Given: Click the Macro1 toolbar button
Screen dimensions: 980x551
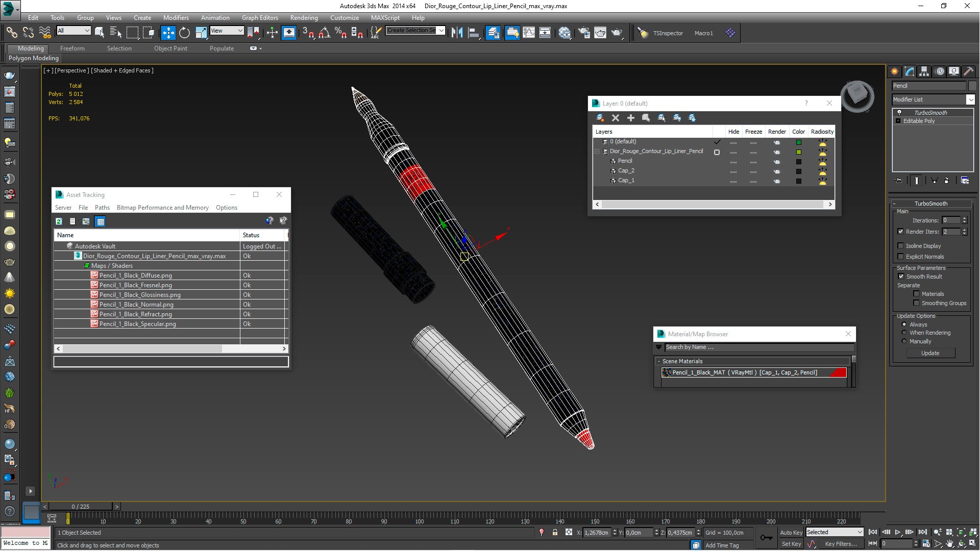Looking at the screenshot, I should click(x=703, y=33).
